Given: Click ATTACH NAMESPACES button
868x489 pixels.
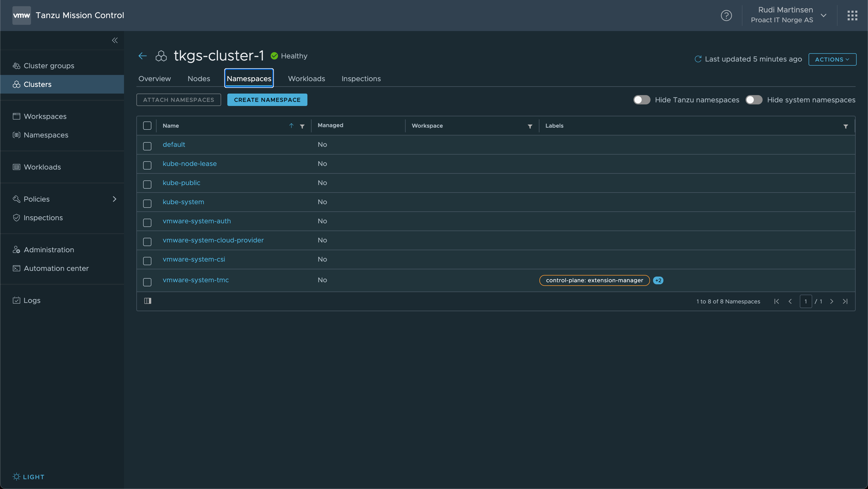Looking at the screenshot, I should pyautogui.click(x=179, y=100).
